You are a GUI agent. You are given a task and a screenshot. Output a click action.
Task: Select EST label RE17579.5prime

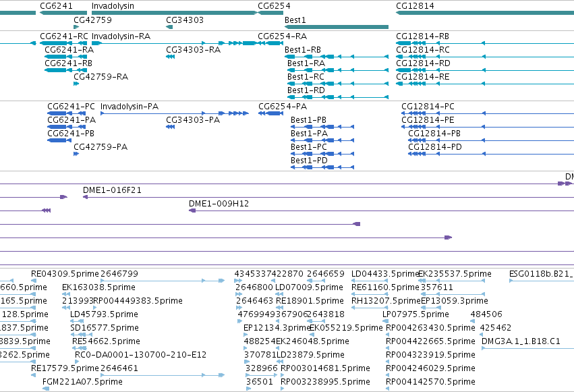click(65, 368)
